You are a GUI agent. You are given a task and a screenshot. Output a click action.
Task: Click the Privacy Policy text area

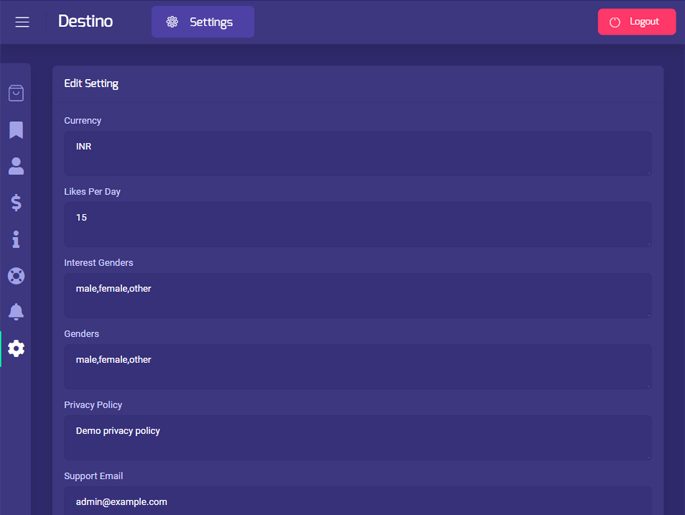pos(357,437)
